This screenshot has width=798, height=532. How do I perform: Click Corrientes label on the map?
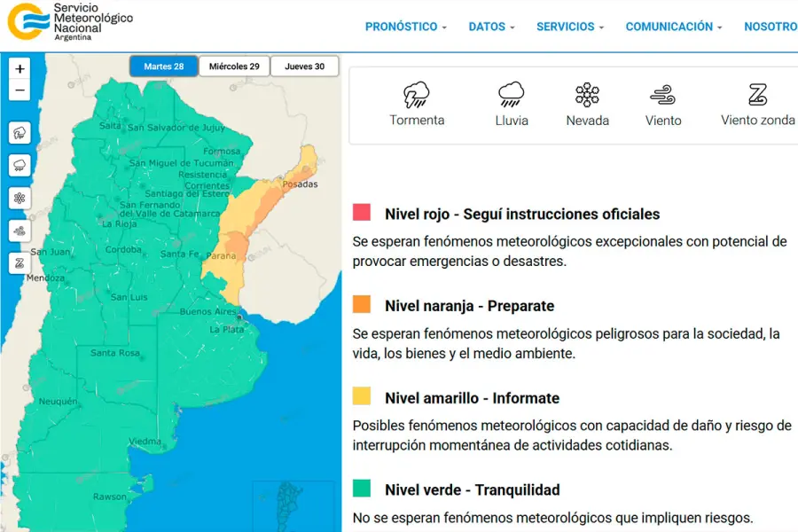(x=207, y=186)
